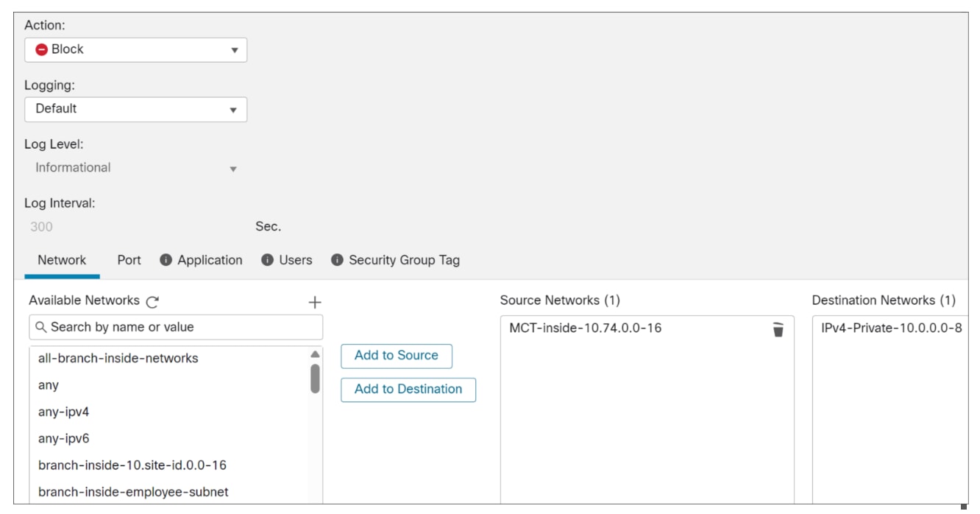The height and width of the screenshot is (514, 980).
Task: Select the Network tab
Action: 62,260
